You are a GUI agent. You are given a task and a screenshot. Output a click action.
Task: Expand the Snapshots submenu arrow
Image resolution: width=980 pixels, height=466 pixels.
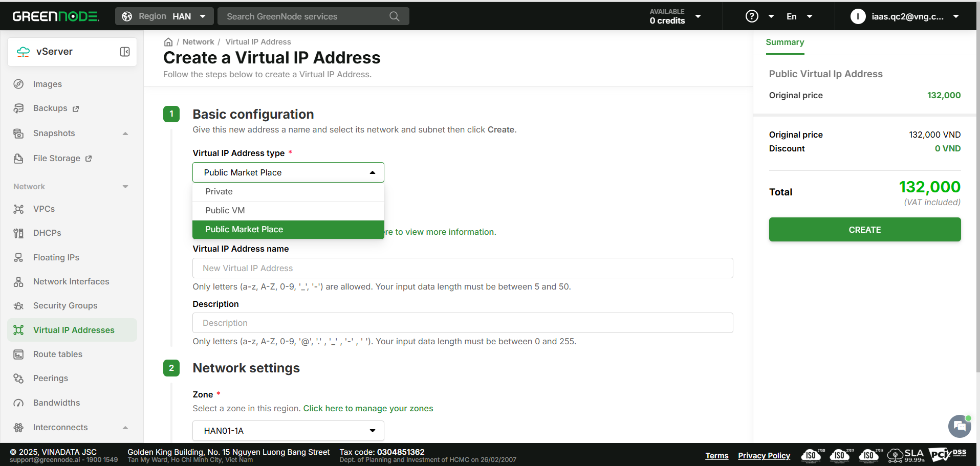coord(125,134)
